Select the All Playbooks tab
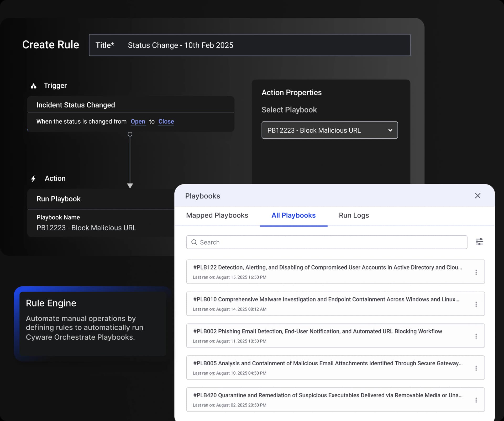Image resolution: width=504 pixels, height=421 pixels. (x=293, y=215)
